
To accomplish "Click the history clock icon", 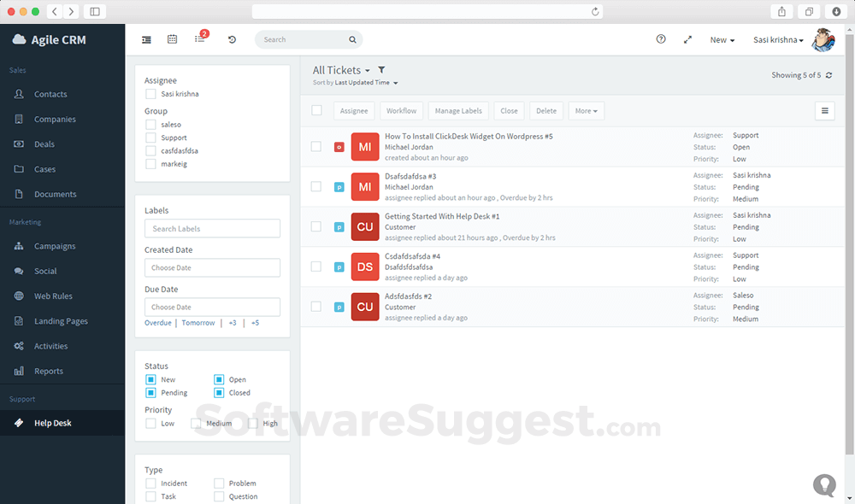I will tap(232, 39).
